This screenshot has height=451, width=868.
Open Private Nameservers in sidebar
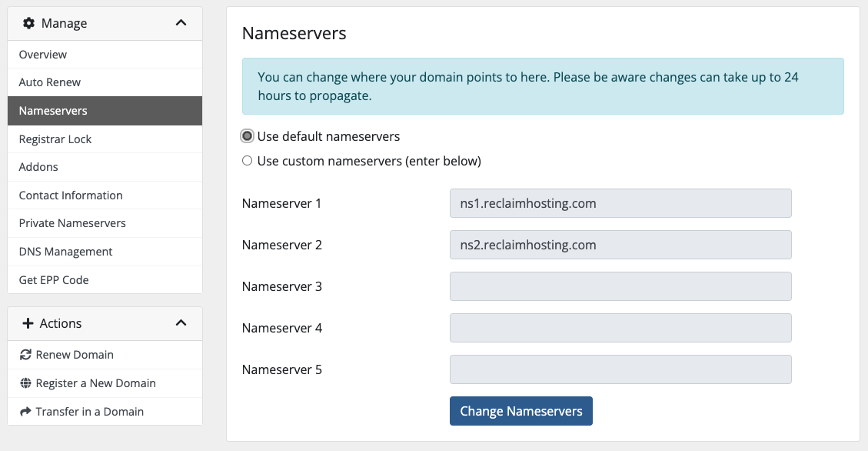105,223
